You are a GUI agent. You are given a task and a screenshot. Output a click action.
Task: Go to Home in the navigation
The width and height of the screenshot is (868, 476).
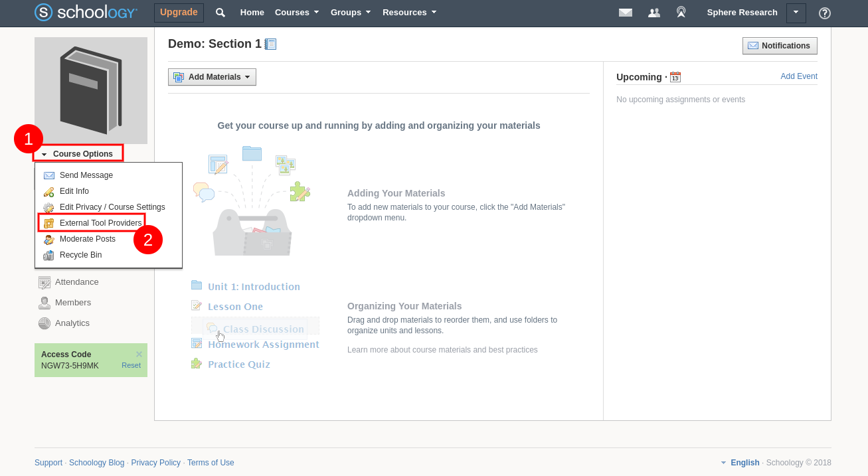[252, 13]
